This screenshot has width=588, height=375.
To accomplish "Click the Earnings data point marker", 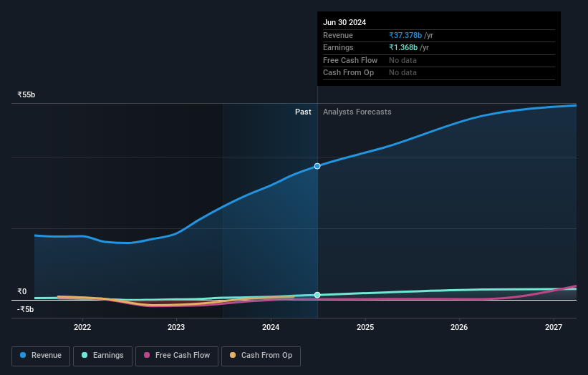I will click(317, 295).
